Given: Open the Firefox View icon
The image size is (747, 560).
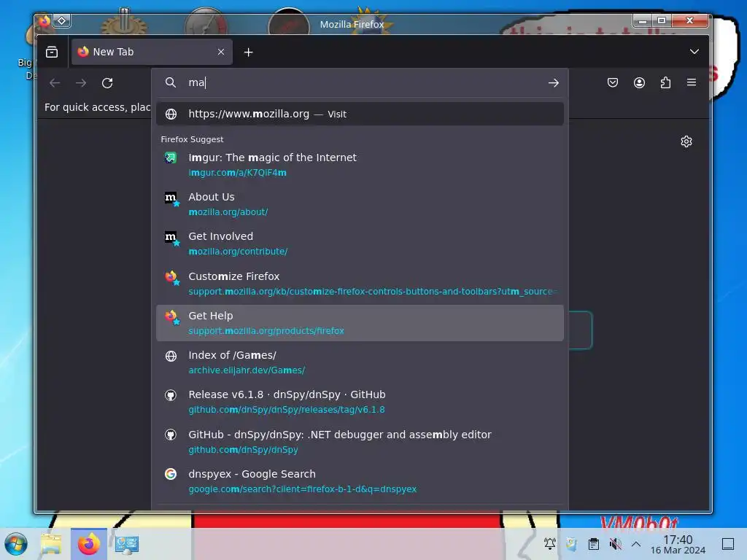Looking at the screenshot, I should [52, 52].
